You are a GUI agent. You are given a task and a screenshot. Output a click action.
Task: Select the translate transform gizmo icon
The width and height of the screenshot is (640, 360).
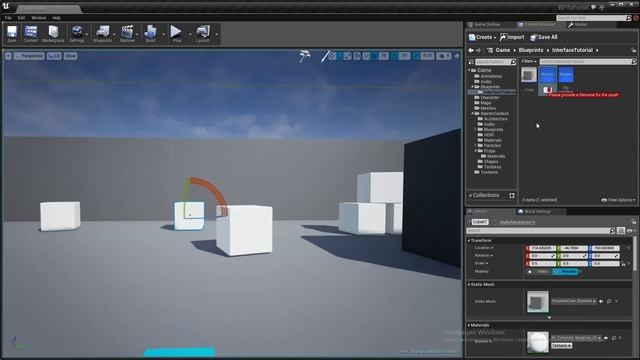pyautogui.click(x=332, y=56)
